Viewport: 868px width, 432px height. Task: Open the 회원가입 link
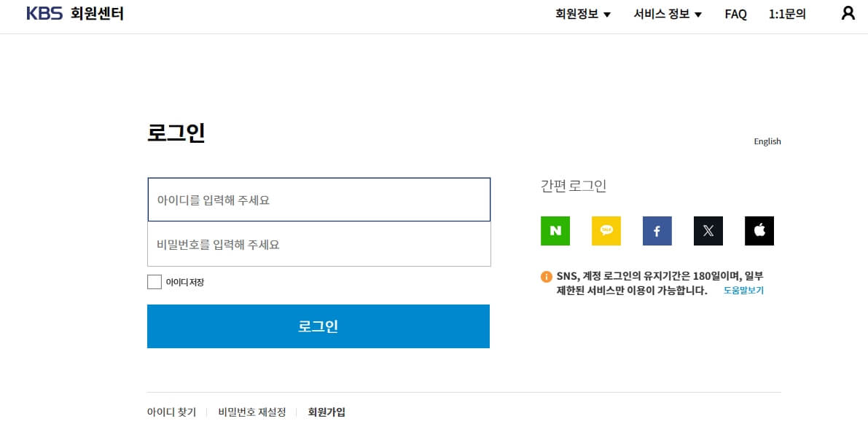325,412
